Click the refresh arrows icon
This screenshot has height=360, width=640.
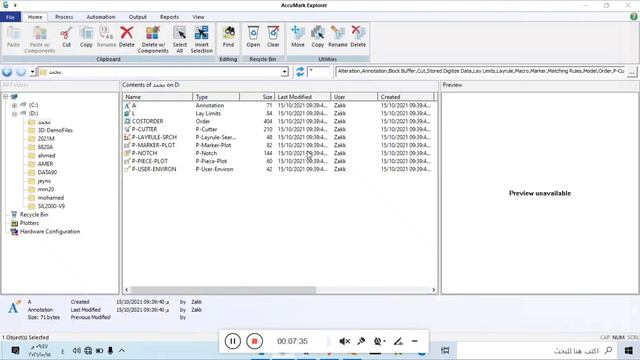click(x=300, y=72)
